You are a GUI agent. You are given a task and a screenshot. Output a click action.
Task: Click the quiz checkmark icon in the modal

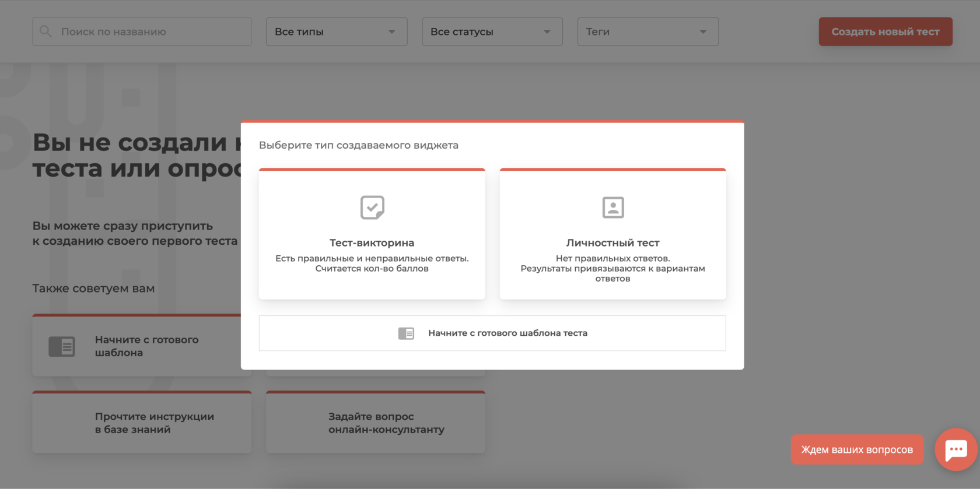point(372,207)
